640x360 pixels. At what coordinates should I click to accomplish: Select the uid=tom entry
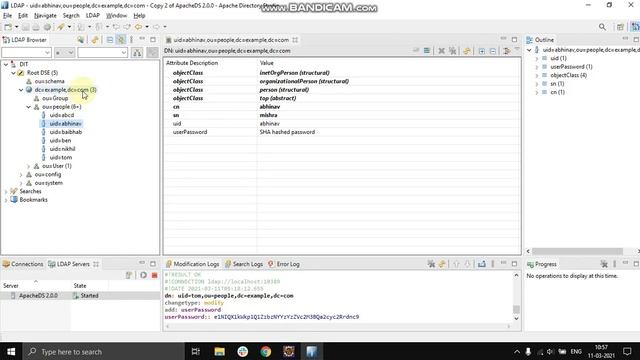click(61, 158)
